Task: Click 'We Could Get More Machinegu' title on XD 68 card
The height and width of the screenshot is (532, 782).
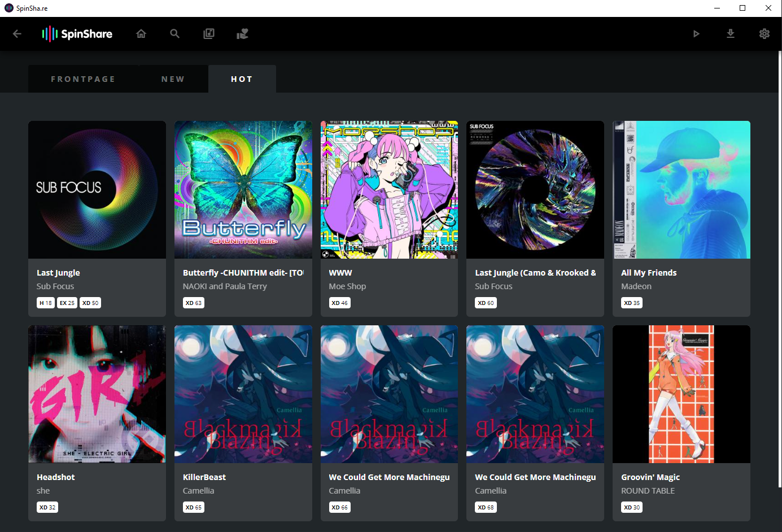Action: [x=535, y=477]
